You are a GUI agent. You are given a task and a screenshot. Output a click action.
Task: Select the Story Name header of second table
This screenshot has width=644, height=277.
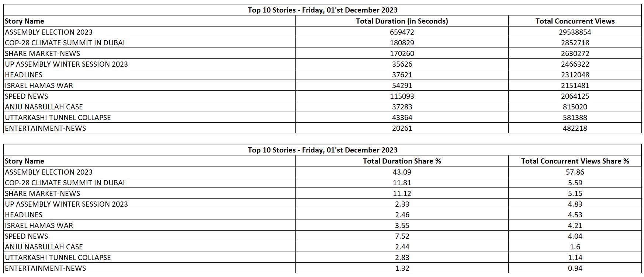click(24, 161)
